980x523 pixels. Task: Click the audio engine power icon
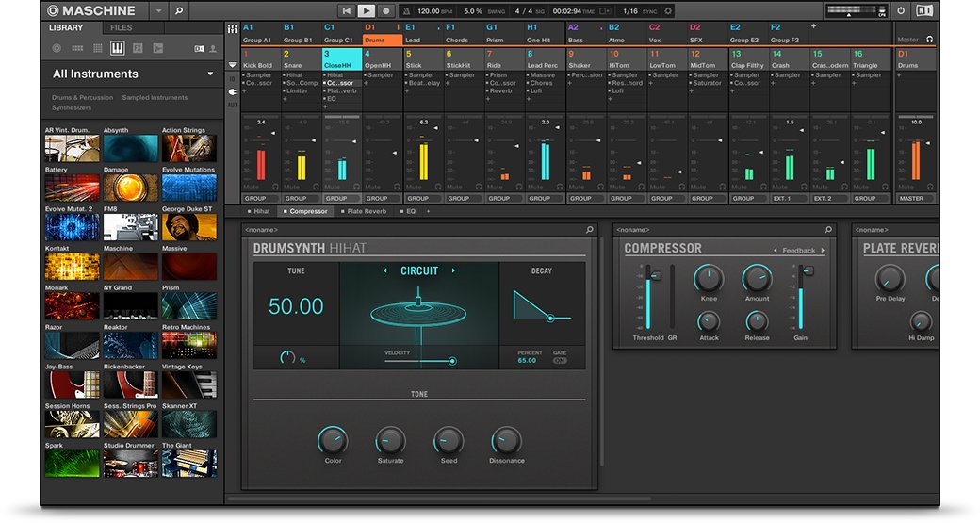click(901, 11)
